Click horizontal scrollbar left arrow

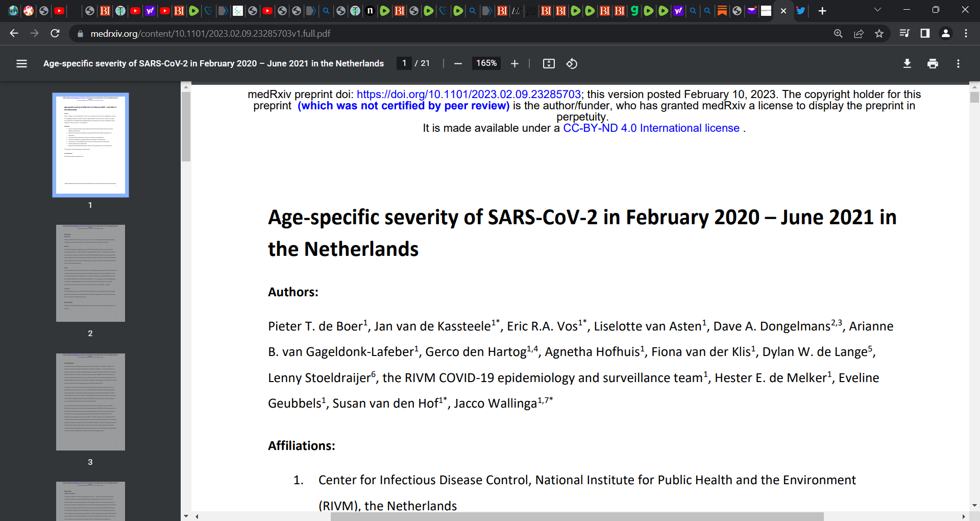pos(197,516)
